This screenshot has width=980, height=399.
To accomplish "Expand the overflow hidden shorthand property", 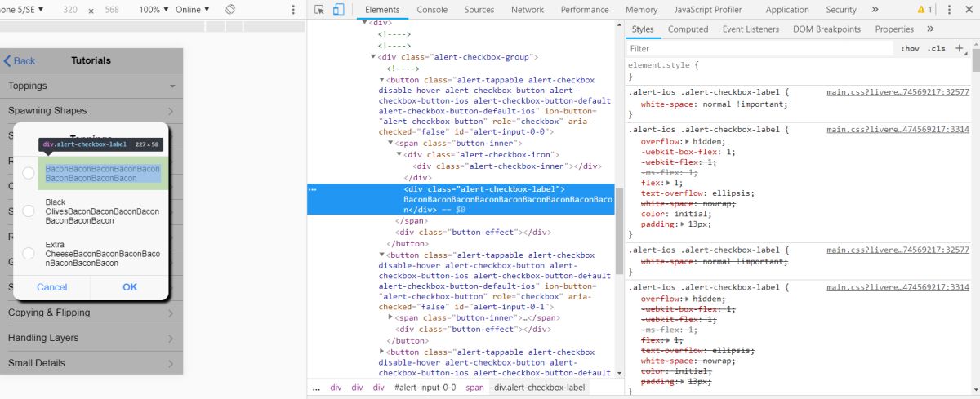I will click(x=686, y=141).
